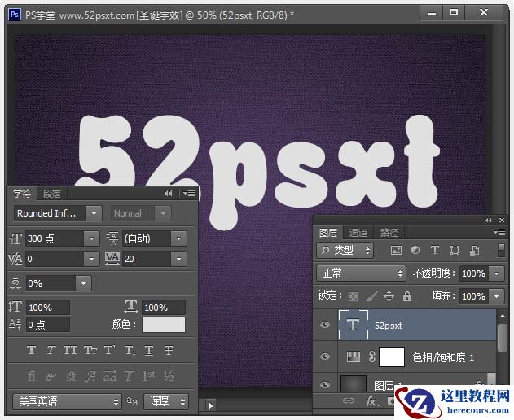Enable Small Caps text style
The width and height of the screenshot is (514, 420).
pyautogui.click(x=90, y=350)
